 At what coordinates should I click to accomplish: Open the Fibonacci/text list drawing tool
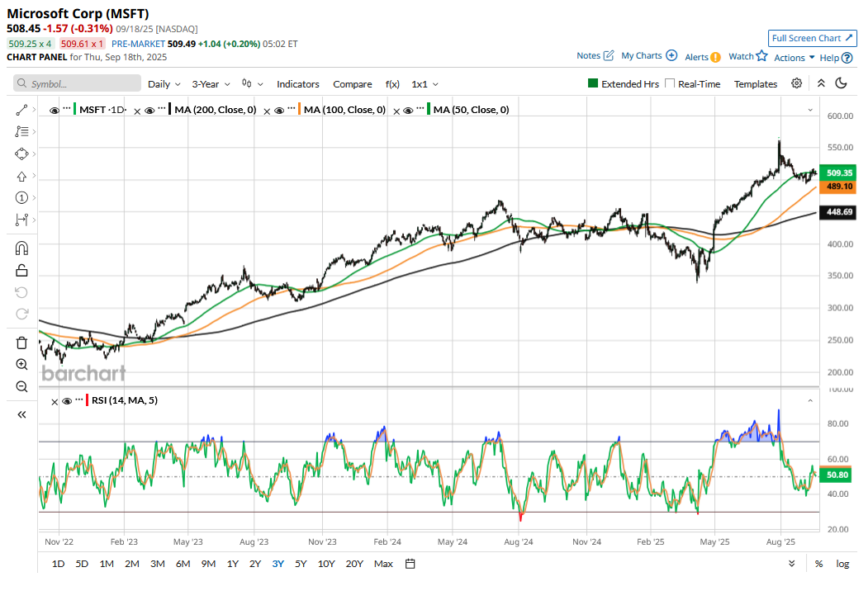tap(21, 132)
